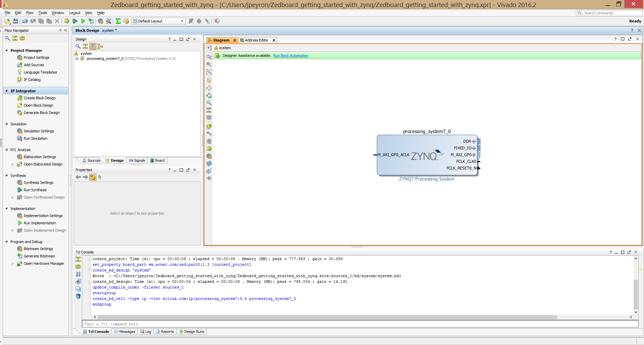Switch to the Address Editor tab
The image size is (644, 345).
256,40
